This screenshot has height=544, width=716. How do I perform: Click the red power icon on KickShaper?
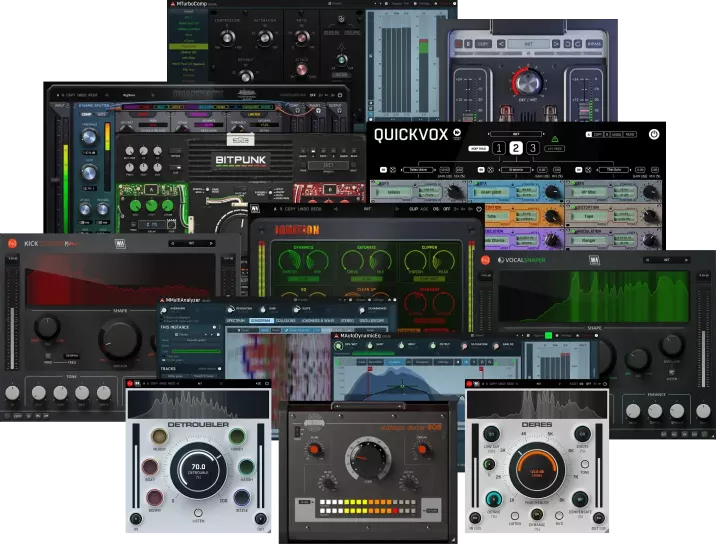(x=11, y=242)
